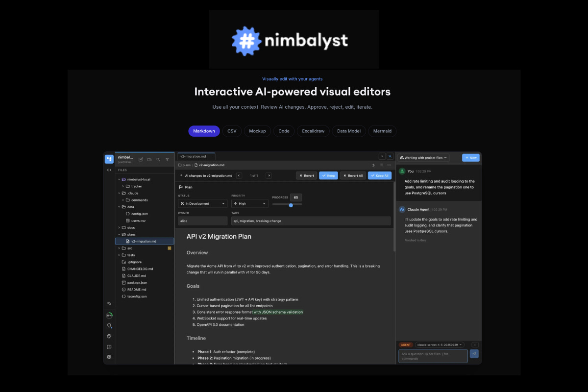Click the Keep All button
The height and width of the screenshot is (392, 588).
(x=380, y=175)
